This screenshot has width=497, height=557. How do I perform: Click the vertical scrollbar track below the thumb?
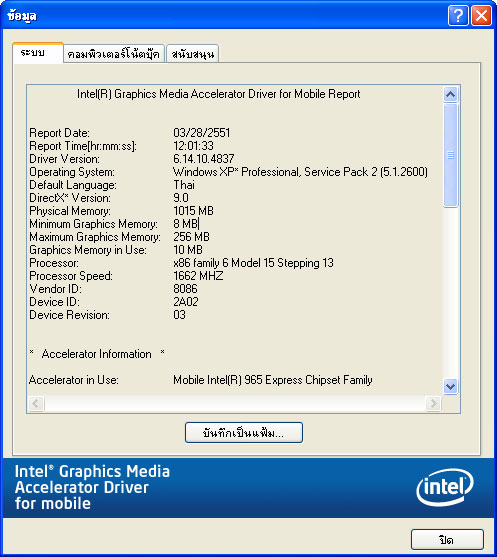pos(450,293)
